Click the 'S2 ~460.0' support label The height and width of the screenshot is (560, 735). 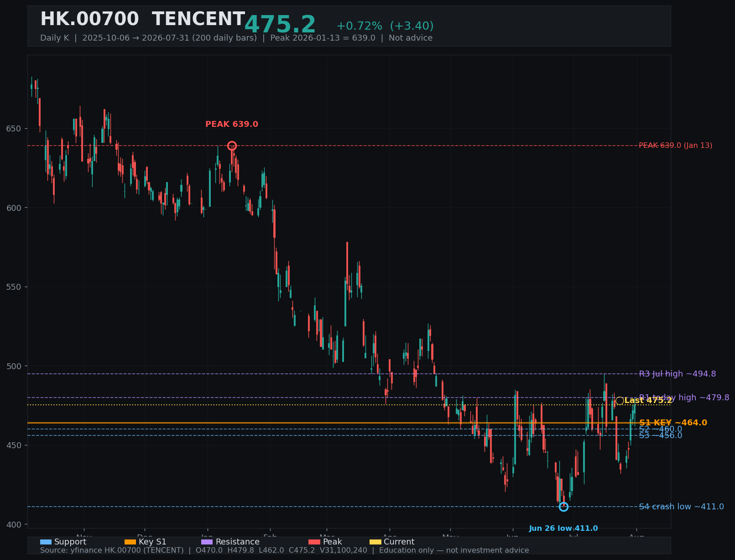point(661,429)
